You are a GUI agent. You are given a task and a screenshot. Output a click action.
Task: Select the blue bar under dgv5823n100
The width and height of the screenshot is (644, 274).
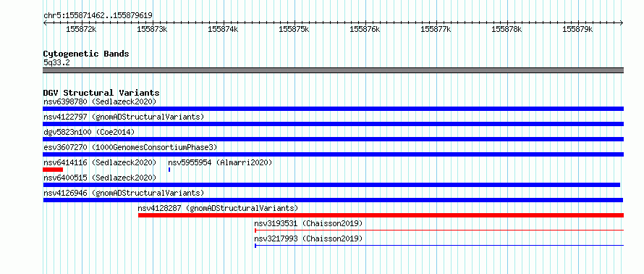click(333, 139)
